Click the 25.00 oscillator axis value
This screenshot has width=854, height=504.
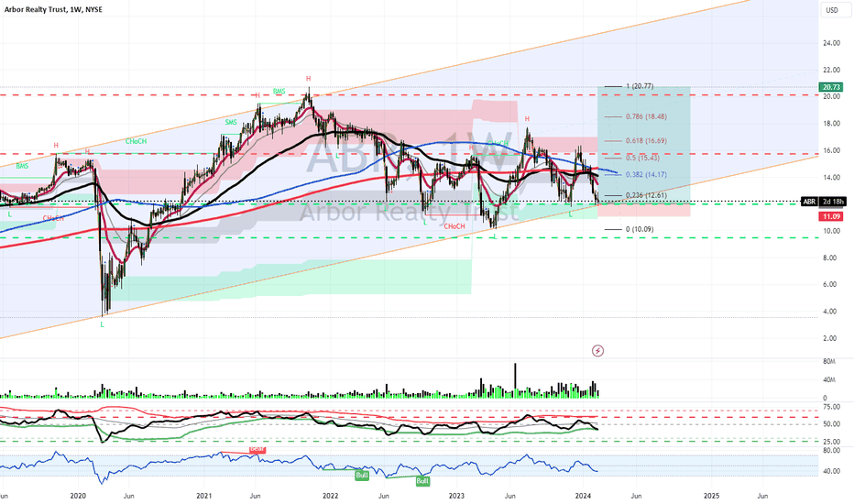[831, 442]
